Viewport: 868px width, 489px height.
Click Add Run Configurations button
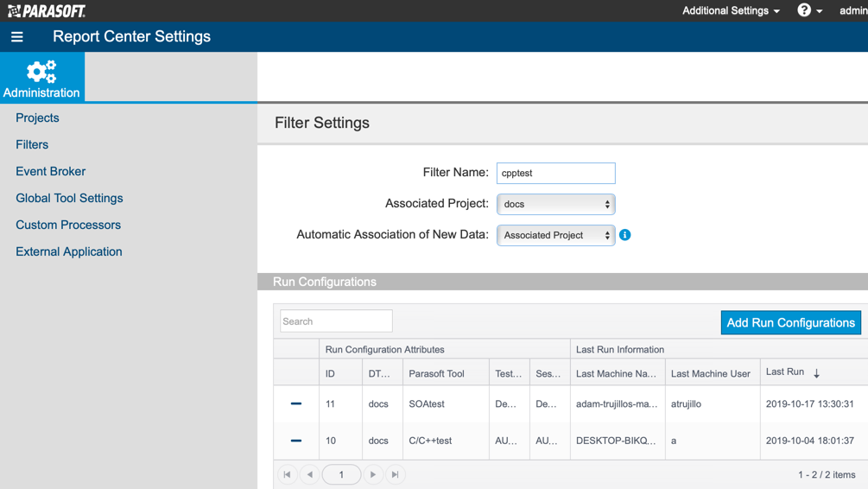[x=790, y=323]
